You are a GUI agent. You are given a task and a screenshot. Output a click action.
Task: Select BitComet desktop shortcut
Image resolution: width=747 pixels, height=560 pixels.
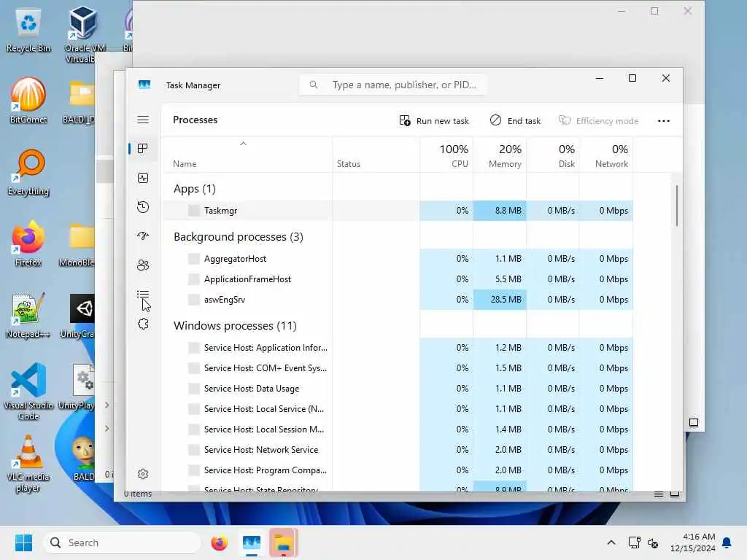tap(28, 100)
